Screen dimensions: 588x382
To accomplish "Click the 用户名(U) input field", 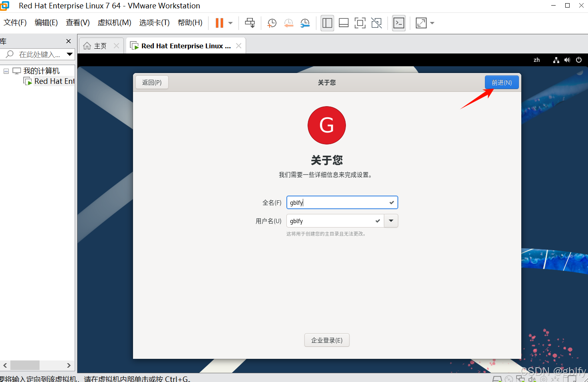I will point(335,221).
